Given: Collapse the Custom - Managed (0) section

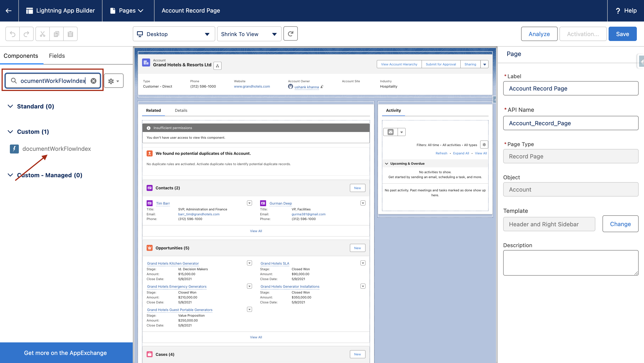Looking at the screenshot, I should click(x=10, y=175).
